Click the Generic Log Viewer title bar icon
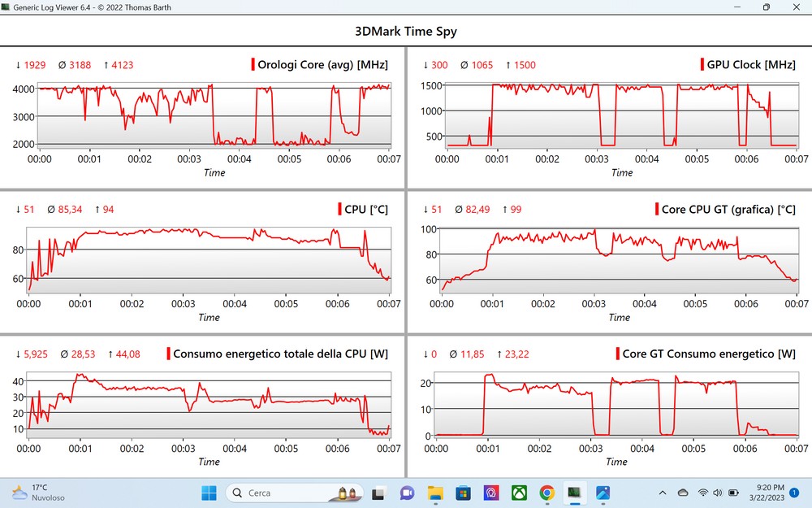 [6, 7]
